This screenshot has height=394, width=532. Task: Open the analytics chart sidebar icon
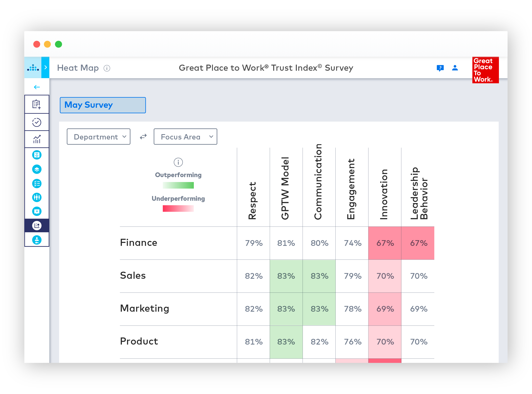pyautogui.click(x=37, y=139)
